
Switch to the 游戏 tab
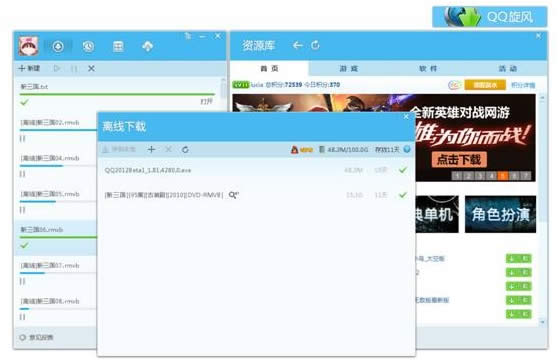pos(348,68)
